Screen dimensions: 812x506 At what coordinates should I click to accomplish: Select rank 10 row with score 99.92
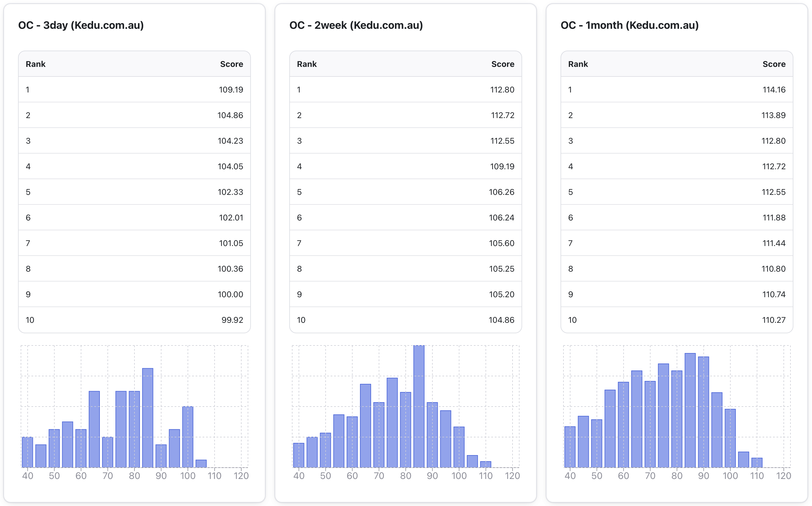point(134,320)
